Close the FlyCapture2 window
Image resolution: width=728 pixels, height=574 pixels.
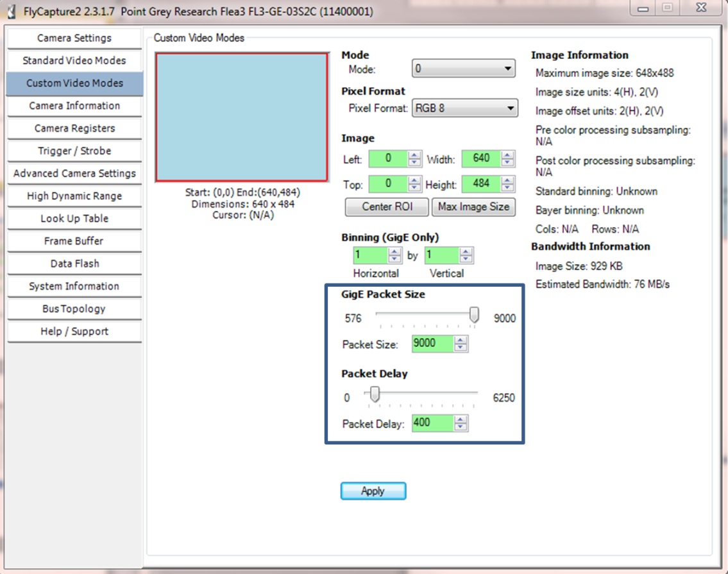[x=702, y=8]
